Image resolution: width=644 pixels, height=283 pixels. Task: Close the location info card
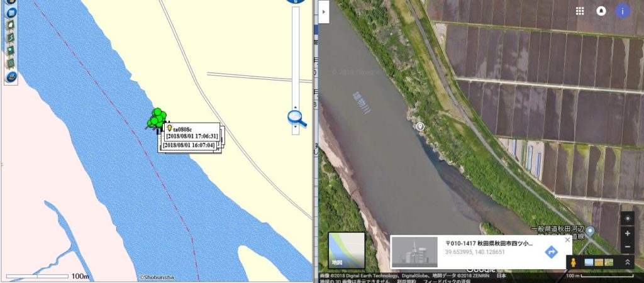[x=568, y=240]
